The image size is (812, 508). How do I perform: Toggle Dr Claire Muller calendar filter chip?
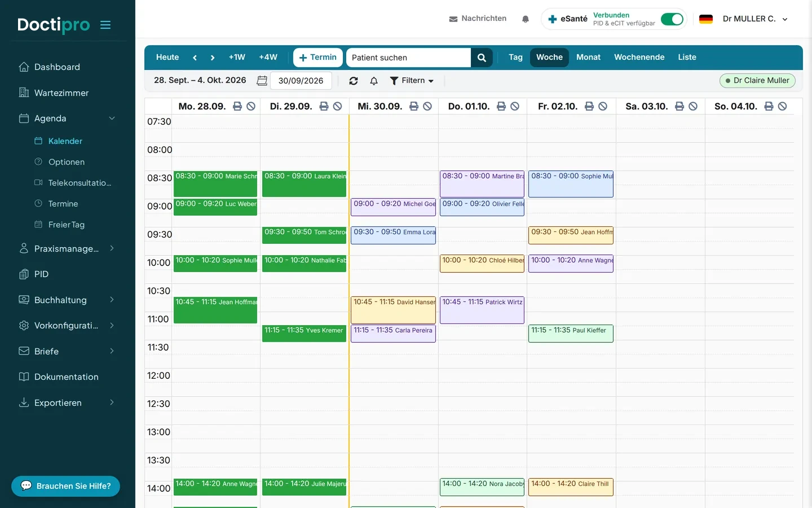coord(757,81)
